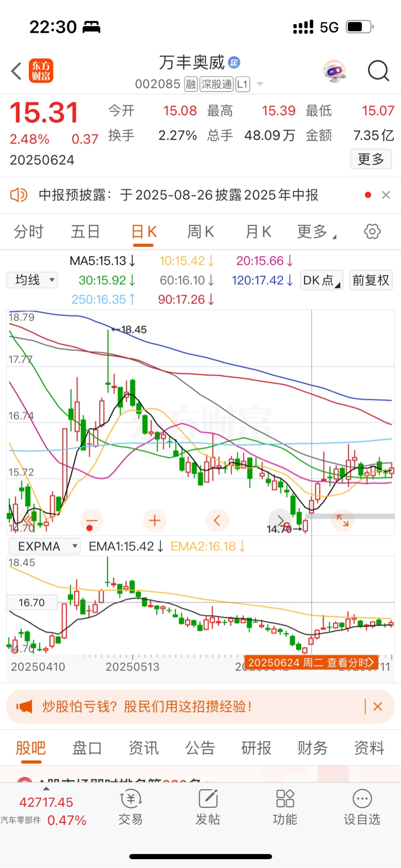
Task: Tap the 功能 grid icon
Action: tap(285, 799)
